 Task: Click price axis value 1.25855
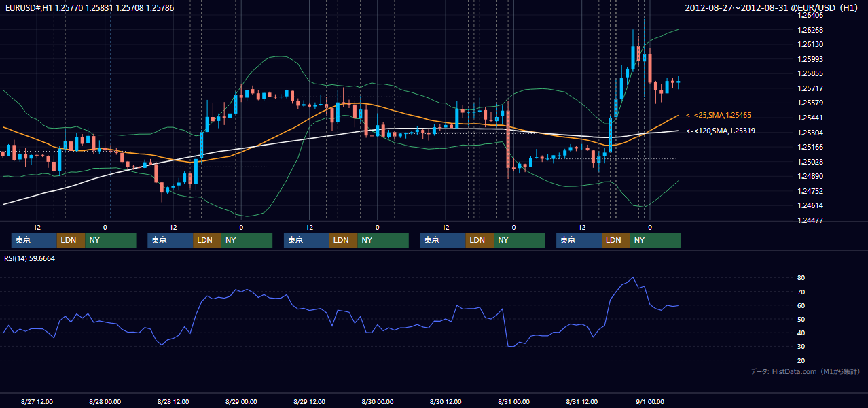pyautogui.click(x=810, y=73)
